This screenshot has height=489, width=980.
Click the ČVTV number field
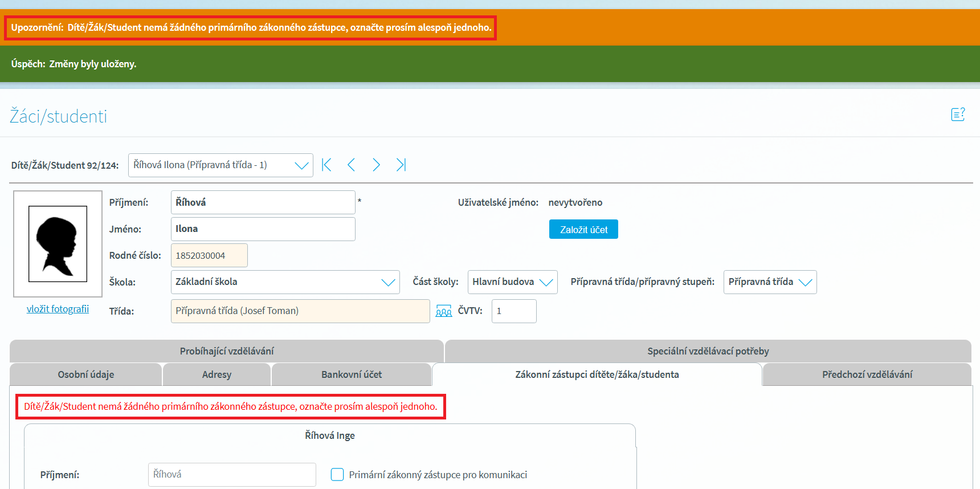[x=513, y=311]
